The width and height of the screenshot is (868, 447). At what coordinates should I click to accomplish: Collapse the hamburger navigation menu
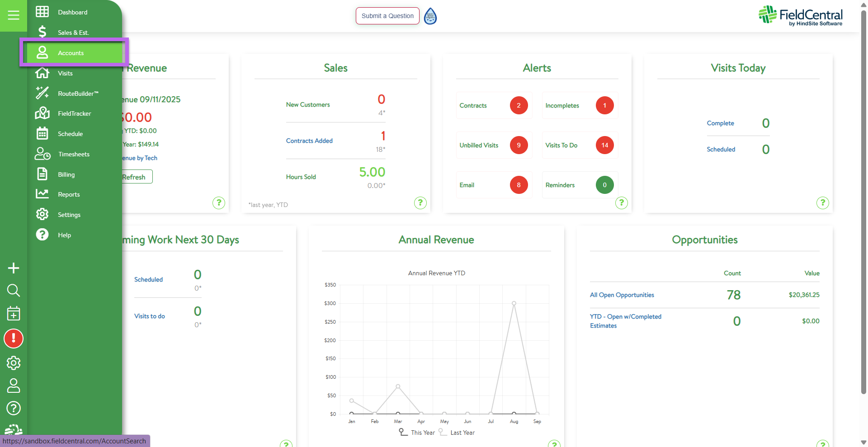click(14, 15)
